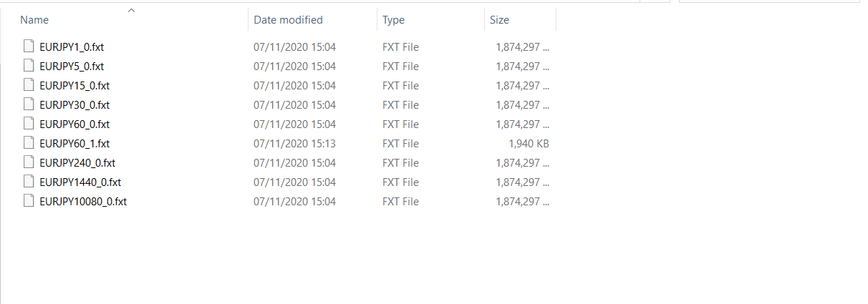Sort files by the Name column
The width and height of the screenshot is (868, 304).
tap(34, 20)
